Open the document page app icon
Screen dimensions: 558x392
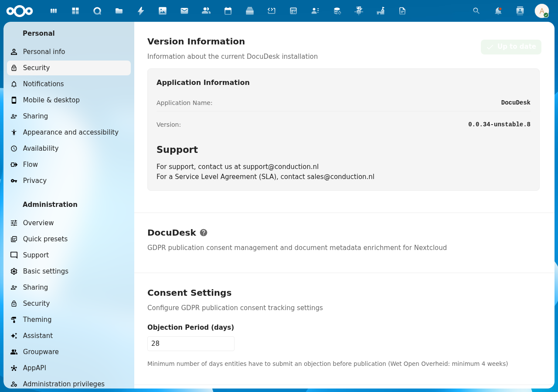pyautogui.click(x=402, y=11)
